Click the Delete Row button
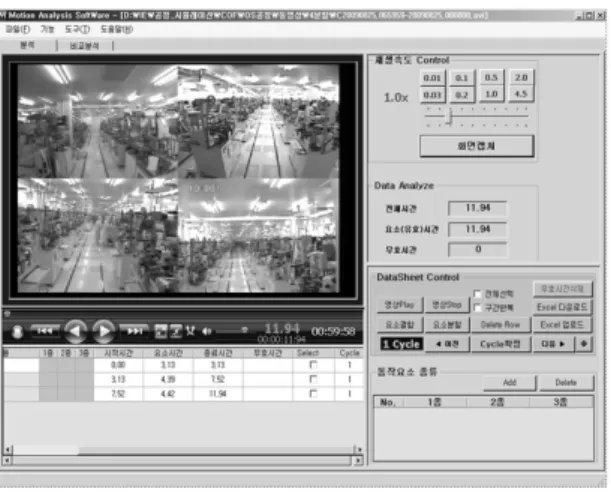 [x=500, y=324]
